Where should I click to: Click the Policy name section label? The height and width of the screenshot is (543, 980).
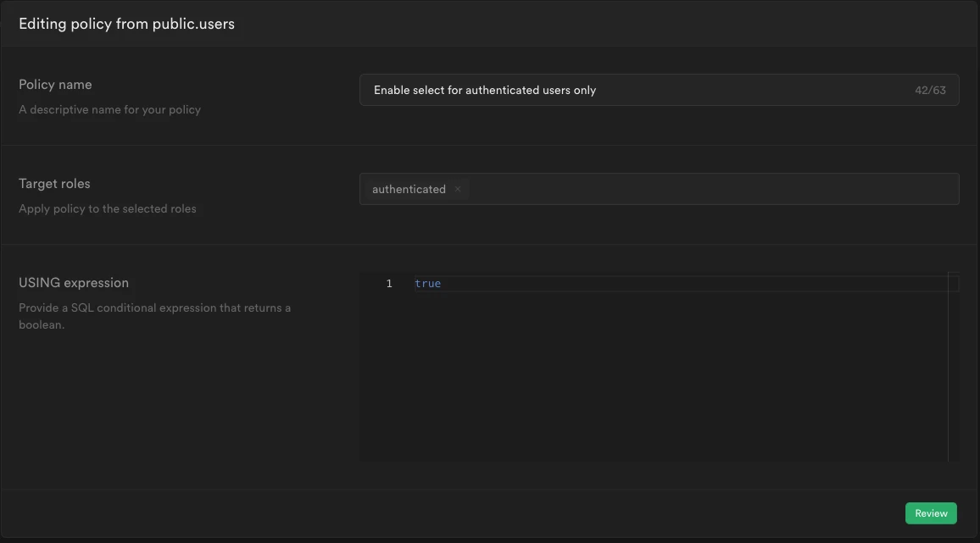[54, 84]
